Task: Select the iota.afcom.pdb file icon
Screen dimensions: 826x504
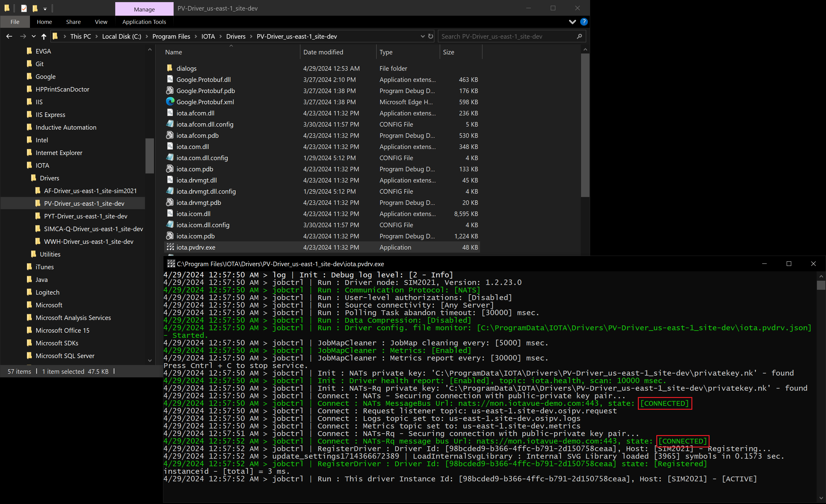Action: (170, 135)
